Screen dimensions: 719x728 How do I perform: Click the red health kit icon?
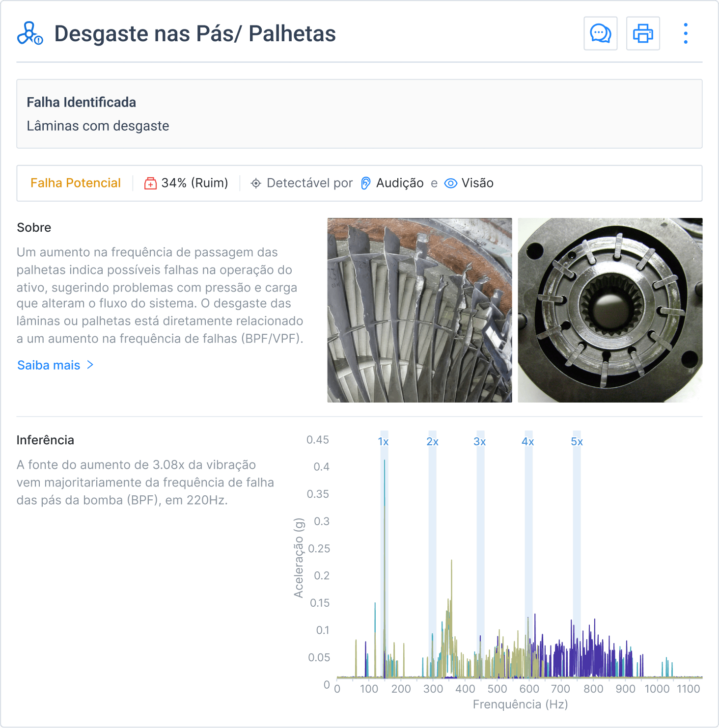click(x=150, y=183)
